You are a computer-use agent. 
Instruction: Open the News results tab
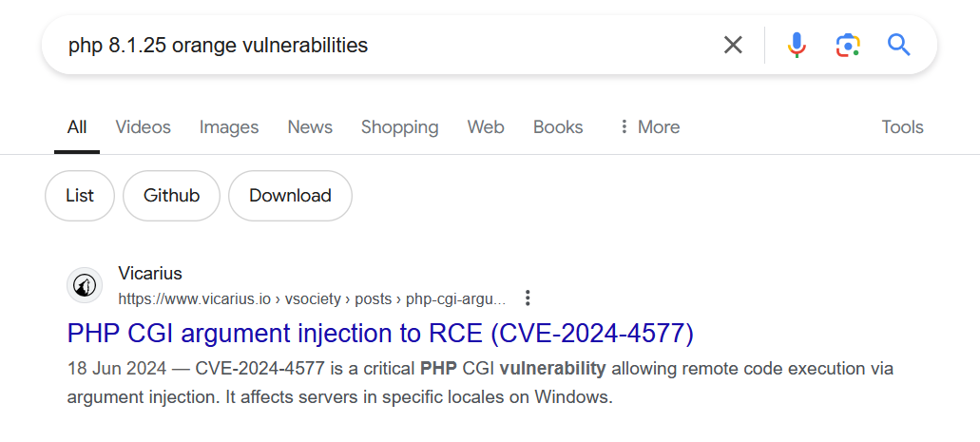(309, 127)
